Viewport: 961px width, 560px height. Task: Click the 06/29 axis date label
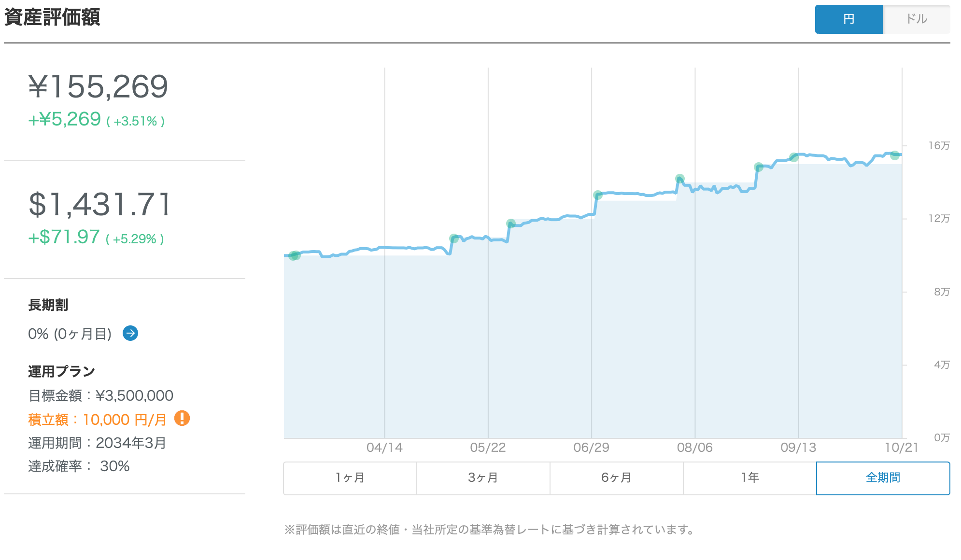[592, 448]
